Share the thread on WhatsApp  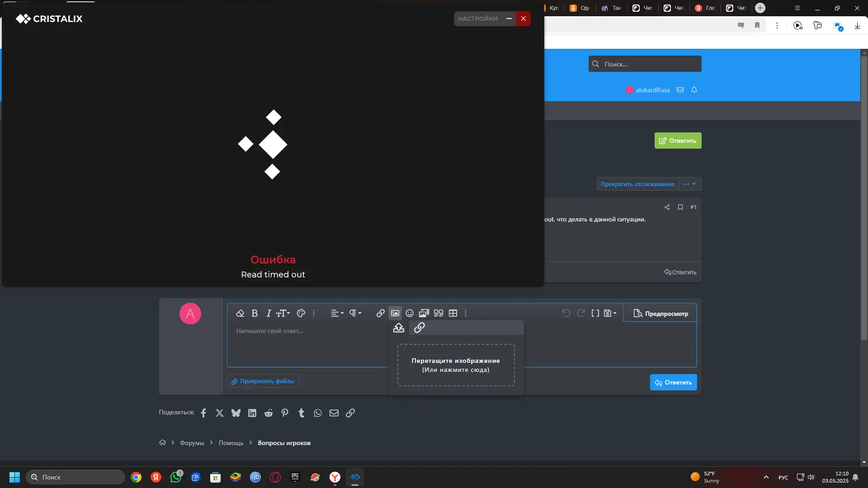[x=318, y=413]
